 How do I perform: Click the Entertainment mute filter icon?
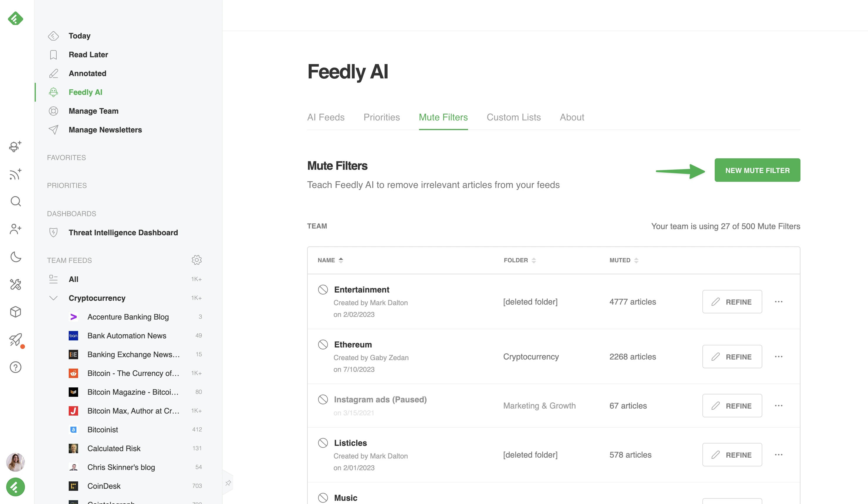323,289
